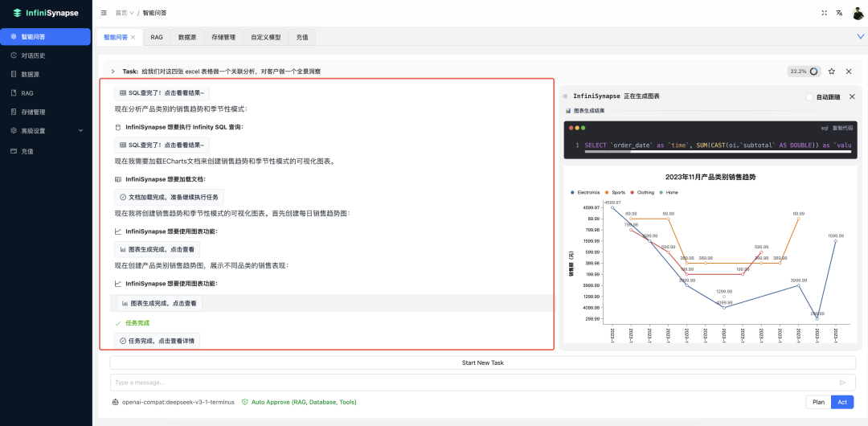Click the sql language label

[x=825, y=128]
